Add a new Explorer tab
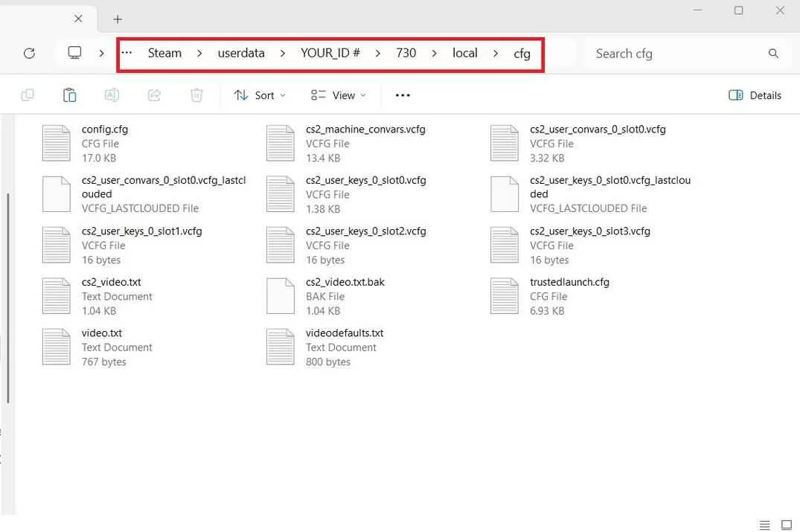Viewport: 800px width, 532px height. [x=118, y=19]
